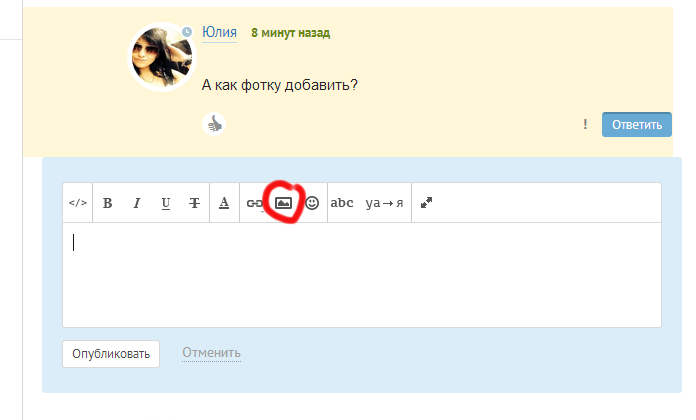Open the emoji smiley picker
The image size is (696, 420).
point(312,203)
